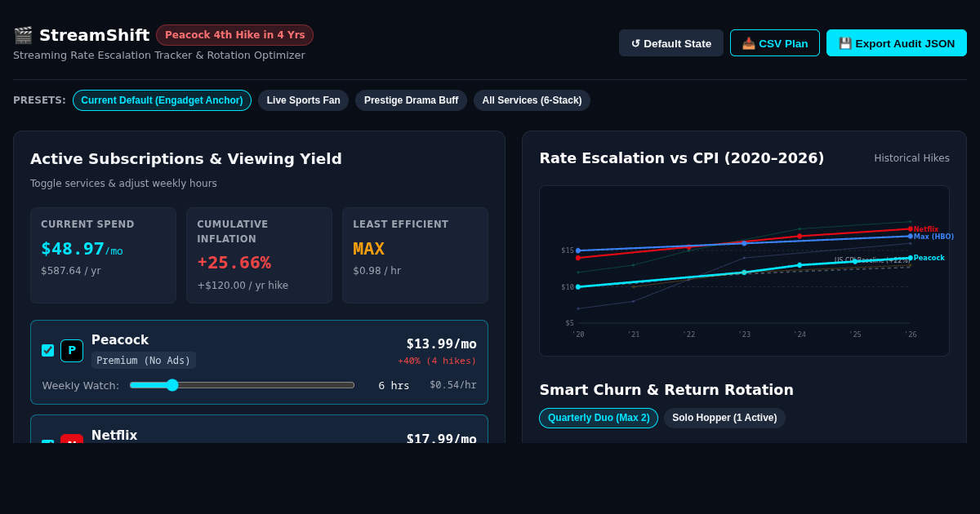Click the Peacock Premium (No Ads) plan tag
The image size is (980, 514).
(x=144, y=361)
